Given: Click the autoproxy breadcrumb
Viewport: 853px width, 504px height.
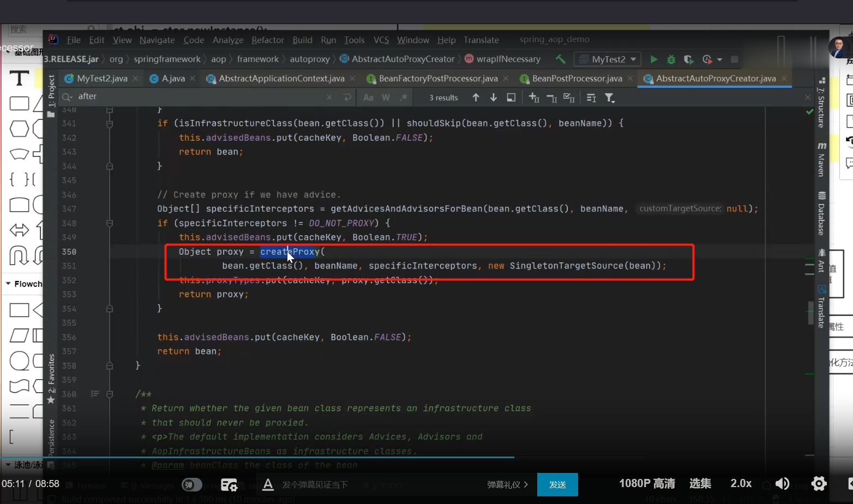Looking at the screenshot, I should pos(310,59).
